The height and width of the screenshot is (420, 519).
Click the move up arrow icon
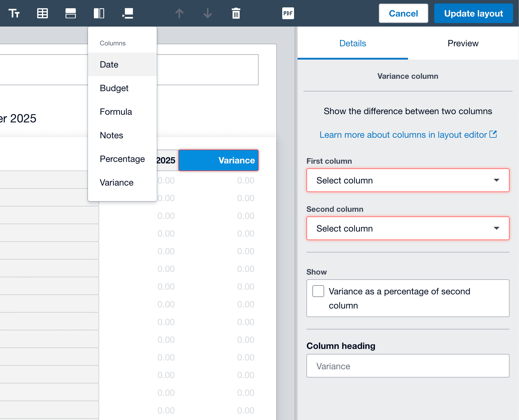(179, 13)
